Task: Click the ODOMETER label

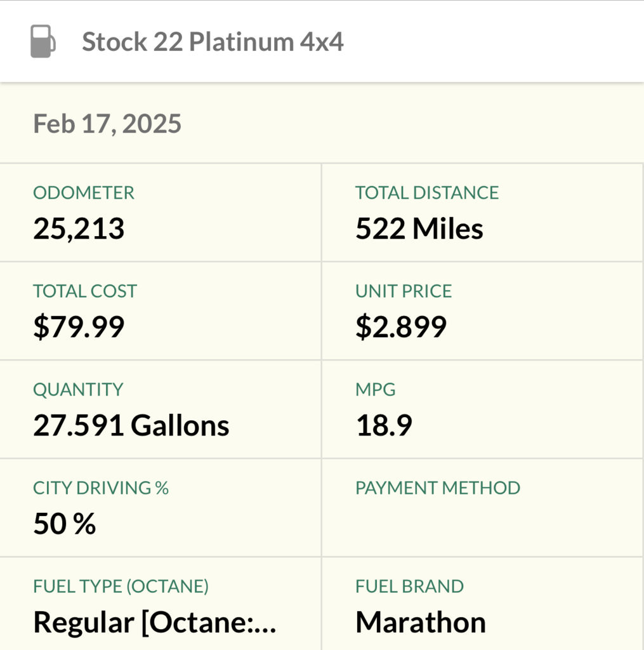Action: 84,193
